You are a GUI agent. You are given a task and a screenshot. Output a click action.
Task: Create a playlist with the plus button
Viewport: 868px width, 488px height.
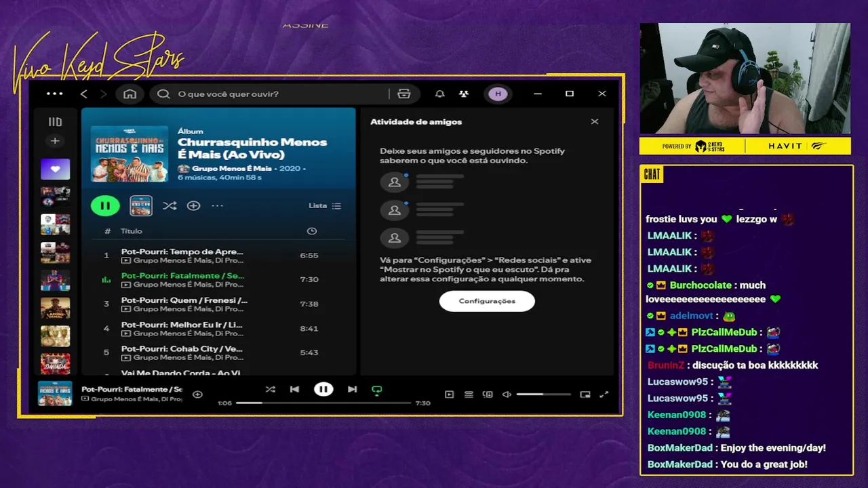[55, 141]
